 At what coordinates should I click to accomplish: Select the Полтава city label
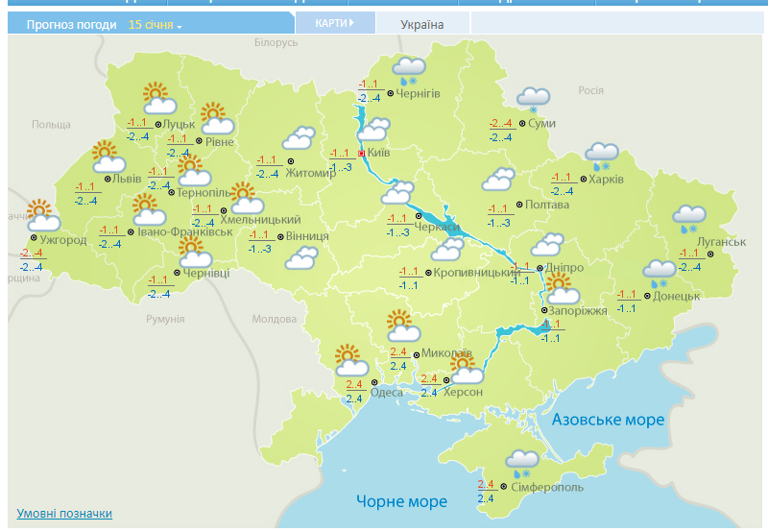547,205
